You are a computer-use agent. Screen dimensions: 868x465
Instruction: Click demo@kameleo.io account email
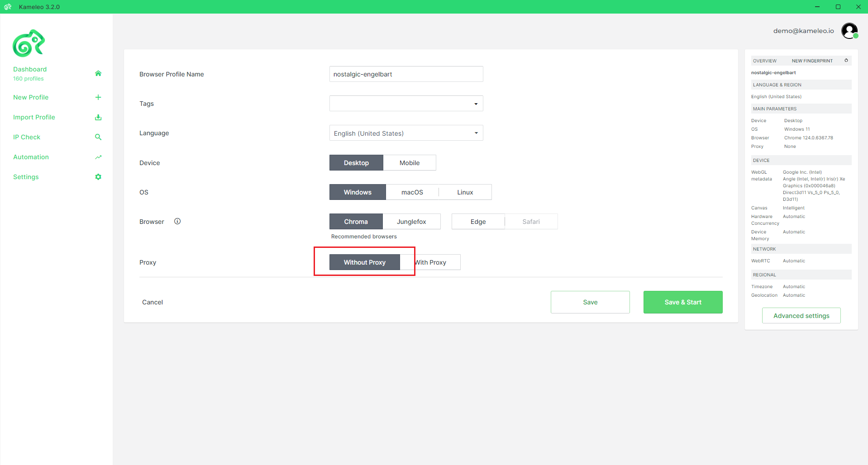(x=803, y=31)
